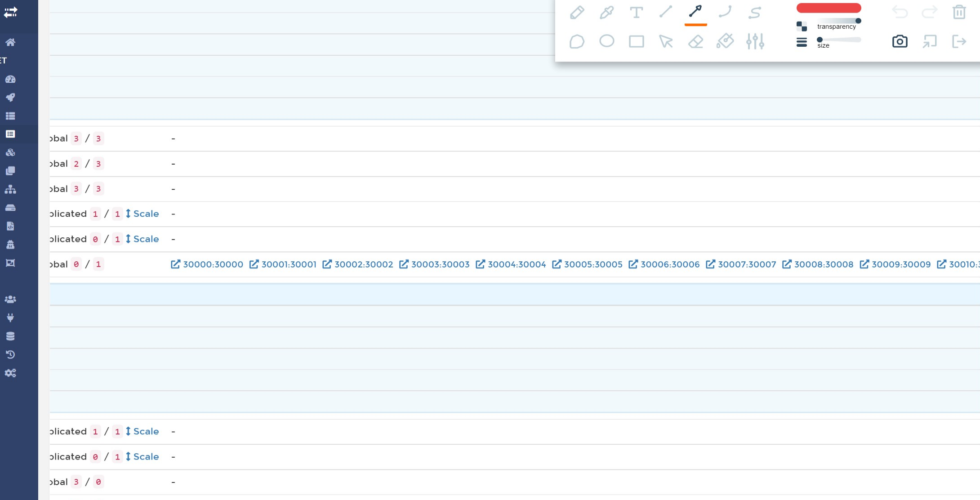Image resolution: width=980 pixels, height=500 pixels.
Task: Pick the eyedropper tool
Action: point(606,12)
